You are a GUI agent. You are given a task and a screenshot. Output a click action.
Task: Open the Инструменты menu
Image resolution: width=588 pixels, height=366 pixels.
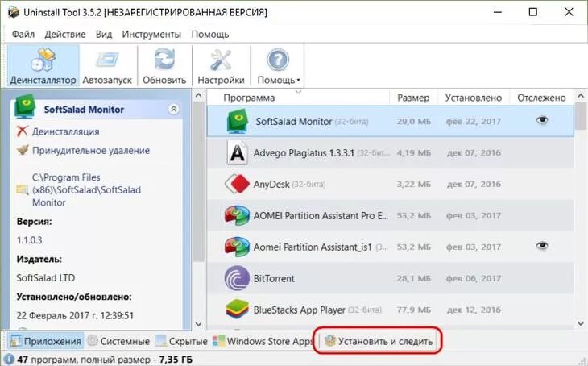click(151, 35)
